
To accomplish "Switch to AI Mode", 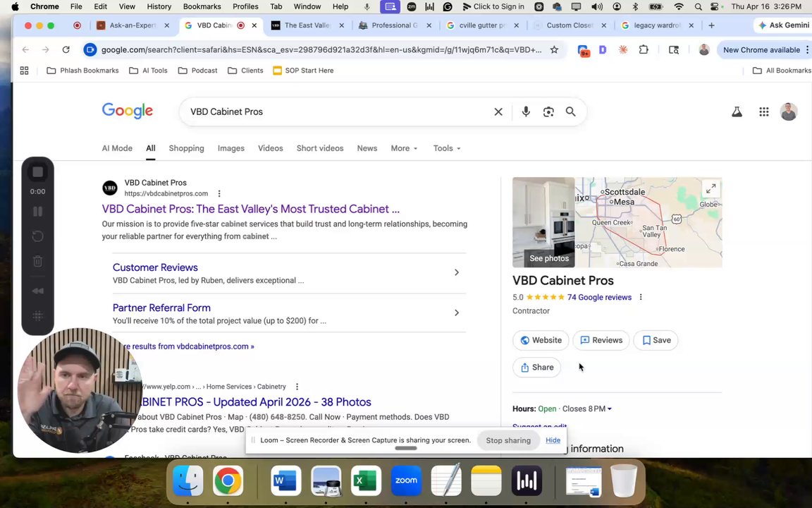I will (117, 148).
